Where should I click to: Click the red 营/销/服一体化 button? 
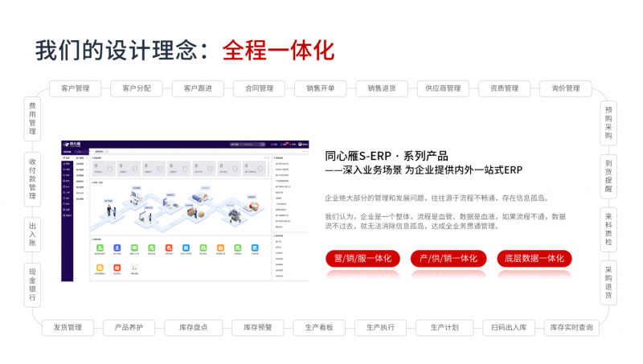coord(363,259)
